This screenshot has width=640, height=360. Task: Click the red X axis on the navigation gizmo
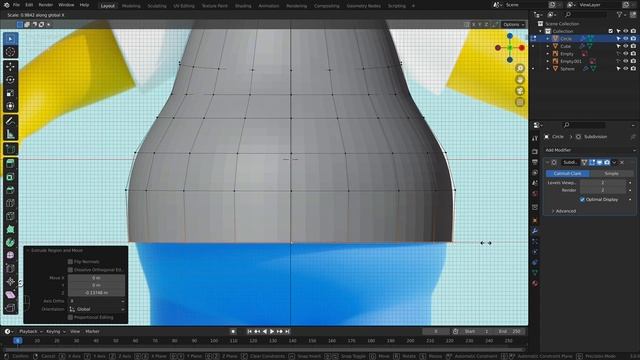522,48
